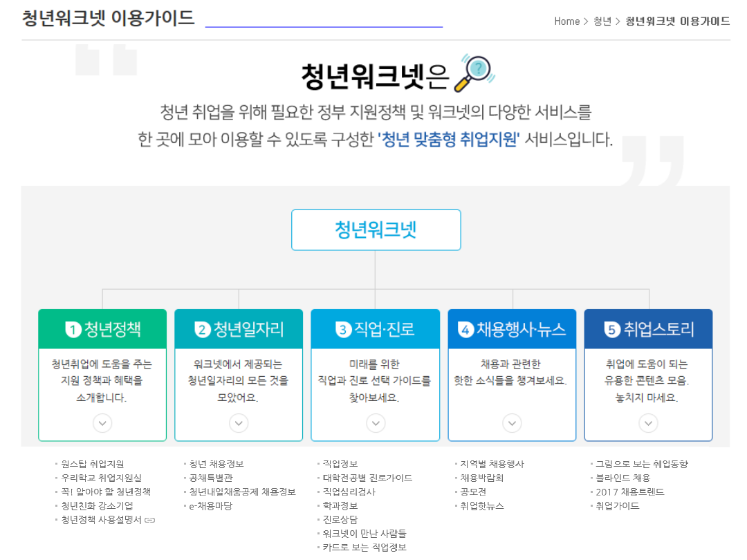Screen dimensions: 747x560
Task: Open the 직업심리검사 link
Action: [349, 492]
